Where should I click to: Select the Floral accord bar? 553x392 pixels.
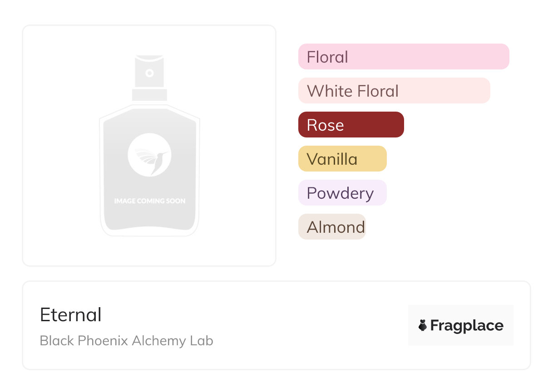click(404, 57)
